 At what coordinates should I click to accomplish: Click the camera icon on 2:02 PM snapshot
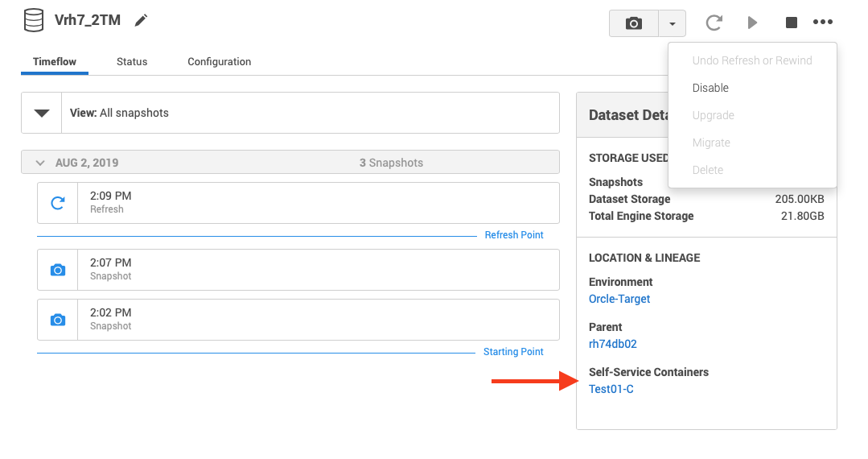tap(58, 320)
